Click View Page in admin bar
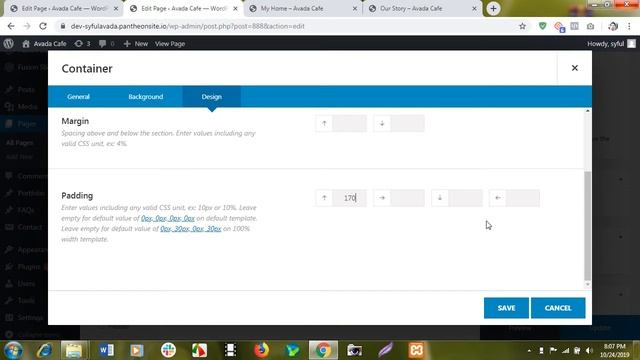This screenshot has height=360, width=640. tap(170, 44)
